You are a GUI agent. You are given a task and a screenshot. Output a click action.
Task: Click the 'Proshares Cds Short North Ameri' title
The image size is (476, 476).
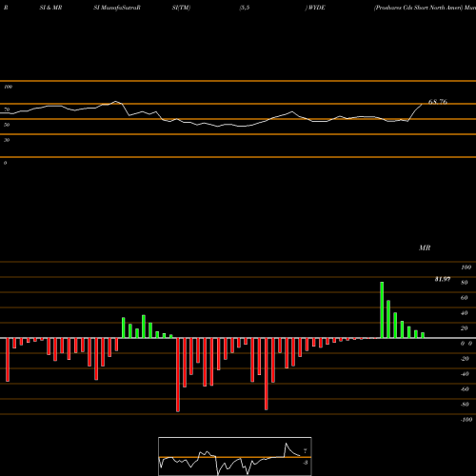click(x=418, y=8)
